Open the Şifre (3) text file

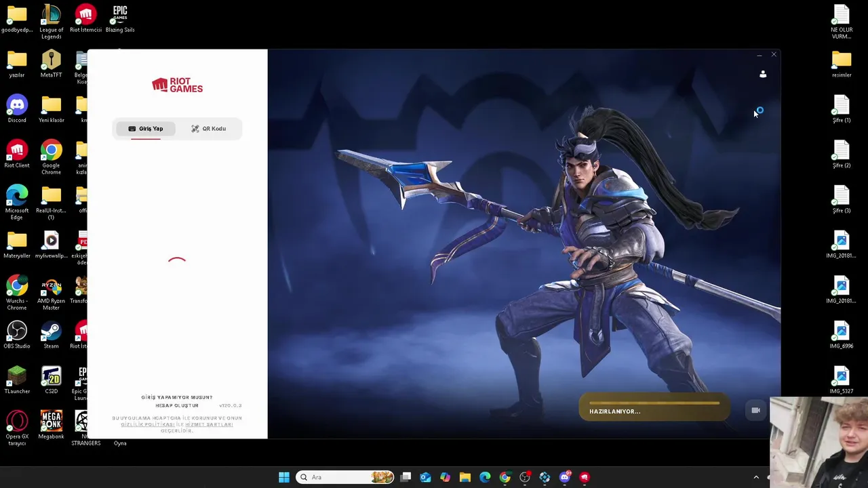point(842,199)
